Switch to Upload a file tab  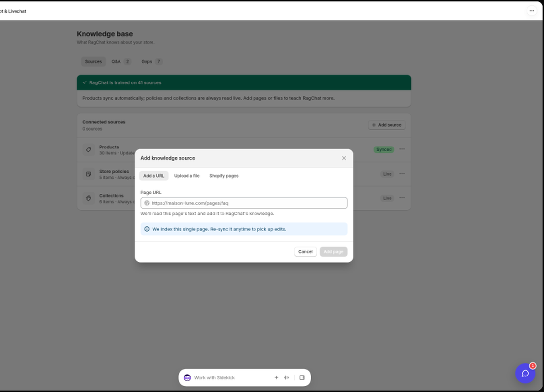coord(187,176)
